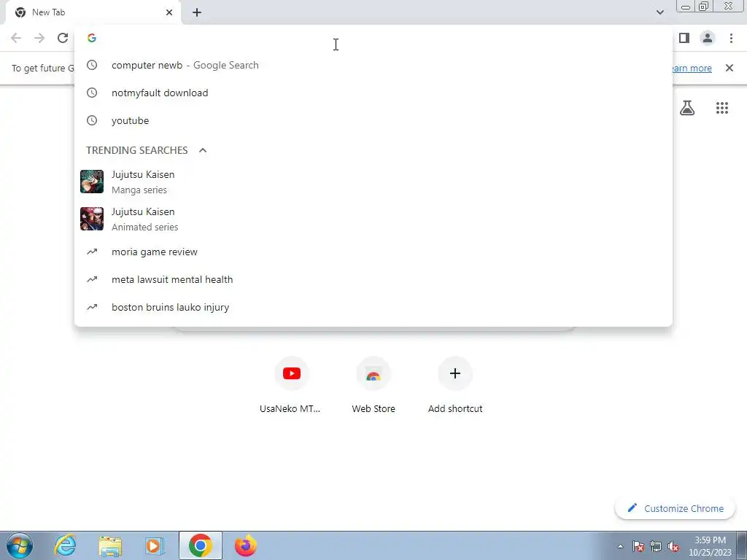Click the Google G icon in address bar
Image resolution: width=747 pixels, height=560 pixels.
click(x=92, y=38)
